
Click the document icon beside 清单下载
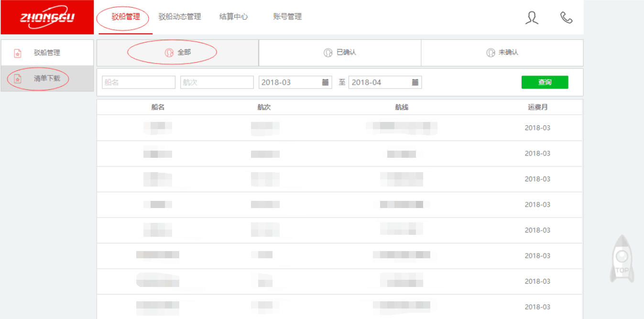[x=18, y=79]
